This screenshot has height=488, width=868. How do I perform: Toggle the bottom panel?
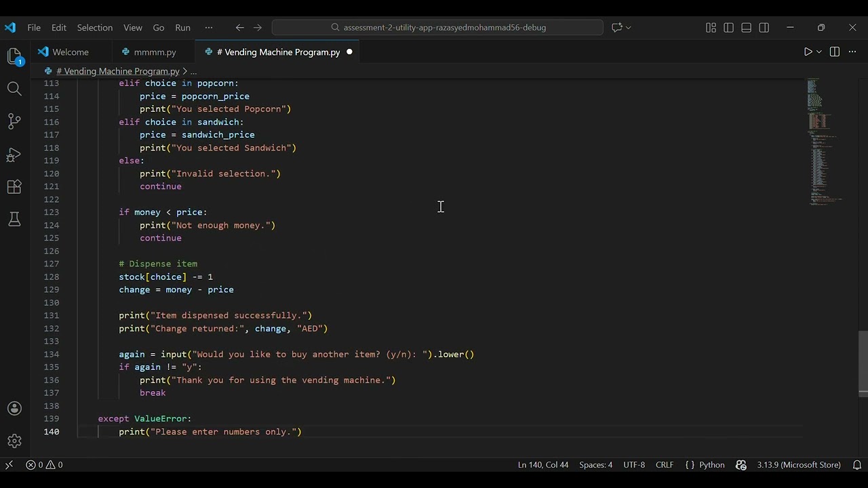(x=746, y=28)
